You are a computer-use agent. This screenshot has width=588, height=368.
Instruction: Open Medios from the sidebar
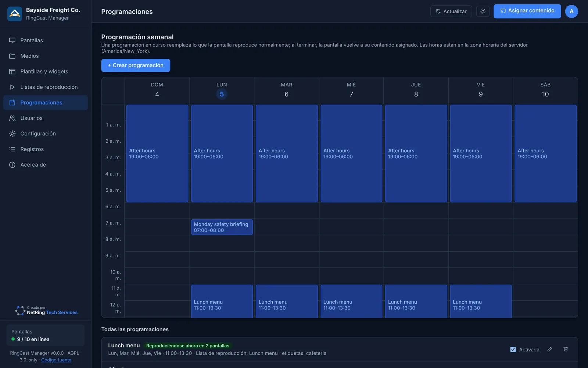(x=46, y=56)
